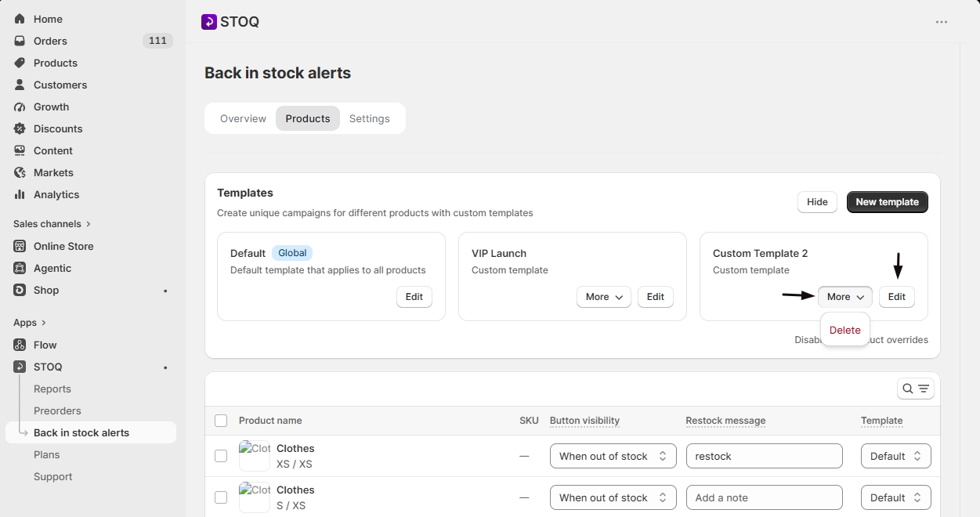Open Reports under STOQ
Screen dimensions: 980x517
pyautogui.click(x=52, y=389)
